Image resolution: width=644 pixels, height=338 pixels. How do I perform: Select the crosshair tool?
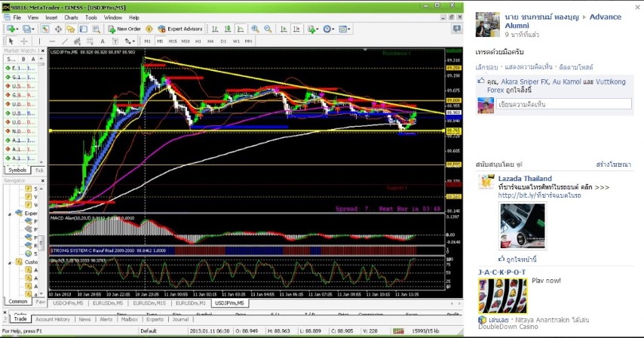coord(24,41)
